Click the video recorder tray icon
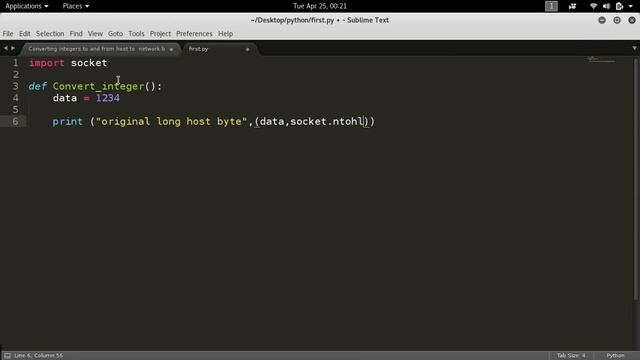Viewport: 640px width, 360px height. pyautogui.click(x=572, y=6)
